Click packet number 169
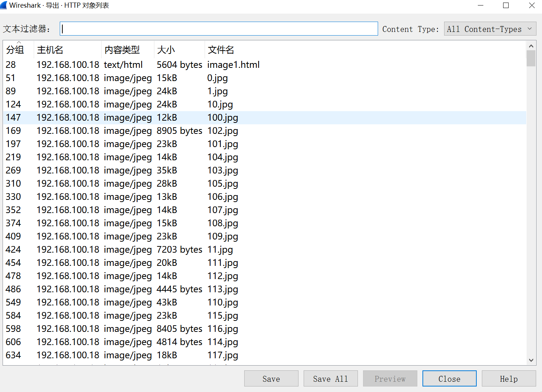This screenshot has width=542, height=392. tap(13, 131)
